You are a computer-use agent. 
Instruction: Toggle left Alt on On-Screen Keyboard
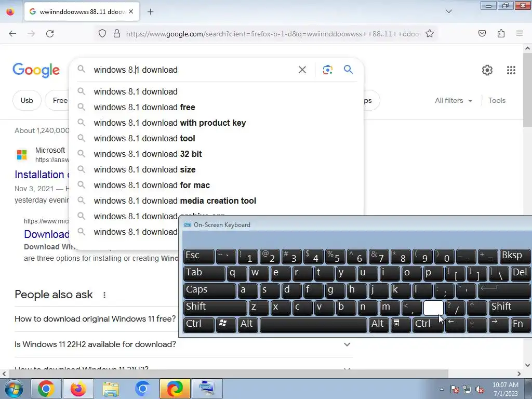point(248,325)
